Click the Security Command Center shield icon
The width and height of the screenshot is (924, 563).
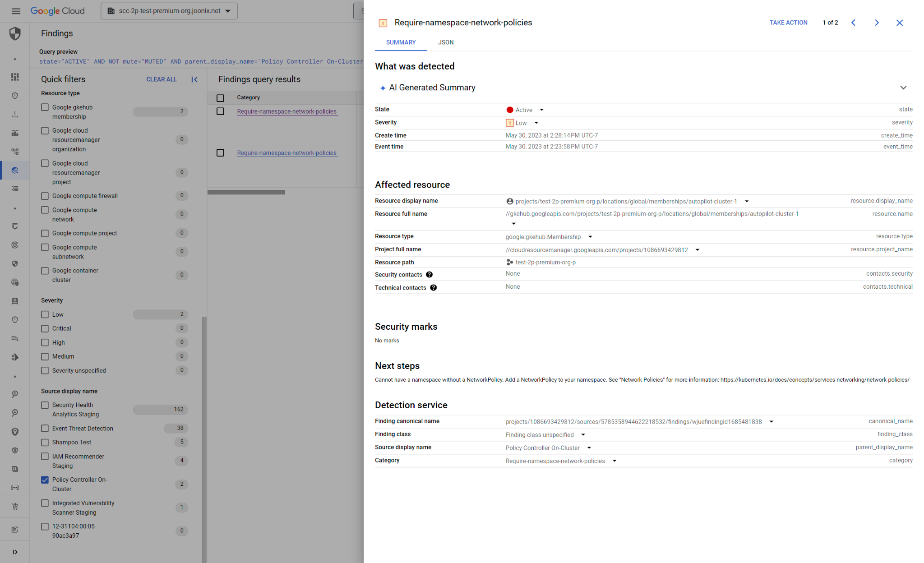click(x=15, y=33)
